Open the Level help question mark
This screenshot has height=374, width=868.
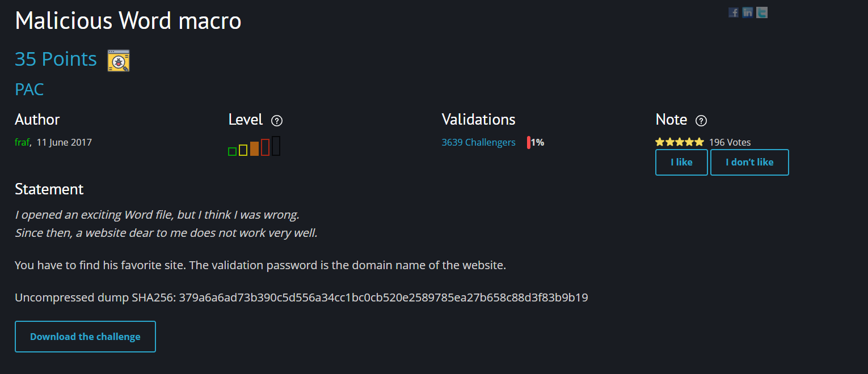277,120
